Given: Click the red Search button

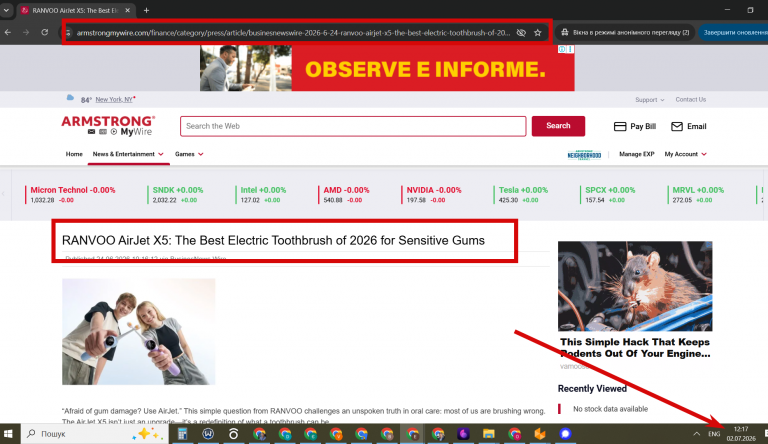Looking at the screenshot, I should [x=558, y=126].
